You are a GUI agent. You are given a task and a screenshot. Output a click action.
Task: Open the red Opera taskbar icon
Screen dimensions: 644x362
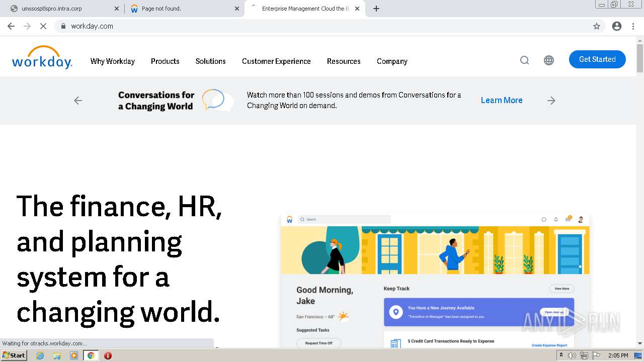coord(108,355)
